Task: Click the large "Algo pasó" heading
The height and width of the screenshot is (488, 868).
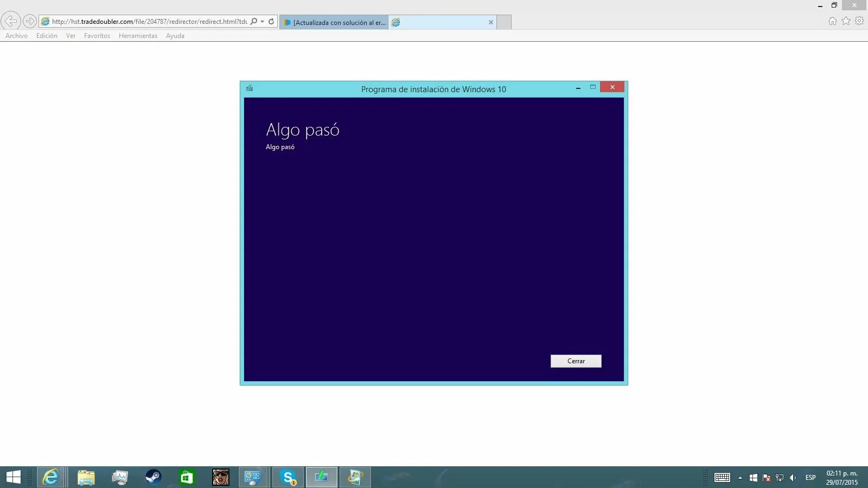Action: (303, 130)
